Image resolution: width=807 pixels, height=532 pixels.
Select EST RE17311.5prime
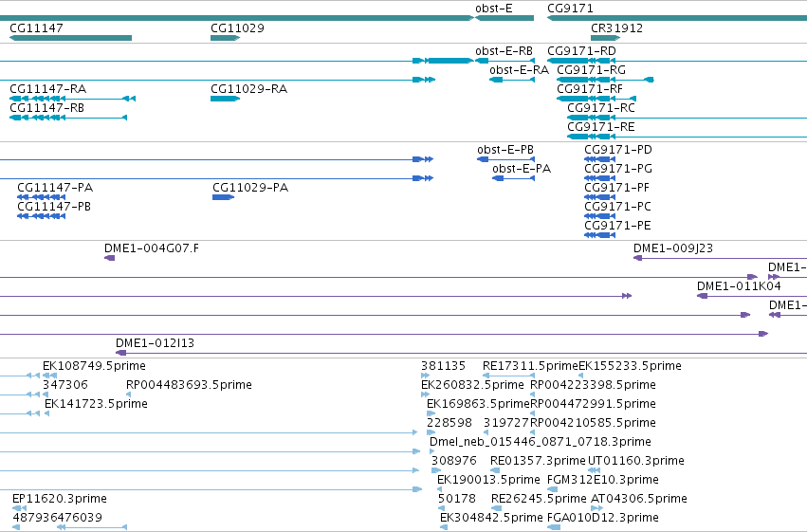pos(508,376)
